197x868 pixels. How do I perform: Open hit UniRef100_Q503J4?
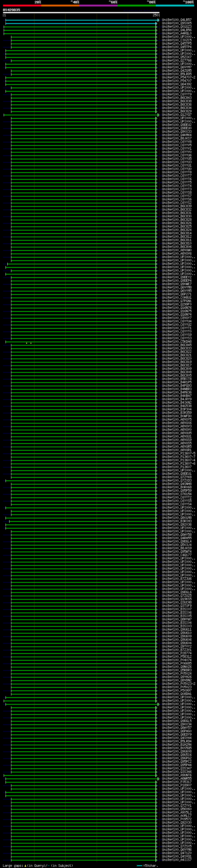click(177, 545)
